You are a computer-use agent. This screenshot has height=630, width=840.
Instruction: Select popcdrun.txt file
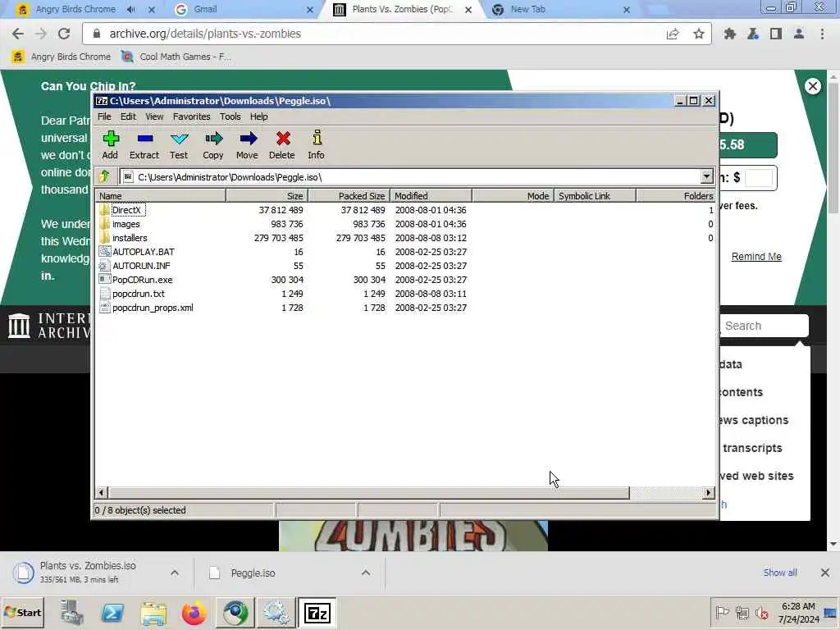[138, 294]
